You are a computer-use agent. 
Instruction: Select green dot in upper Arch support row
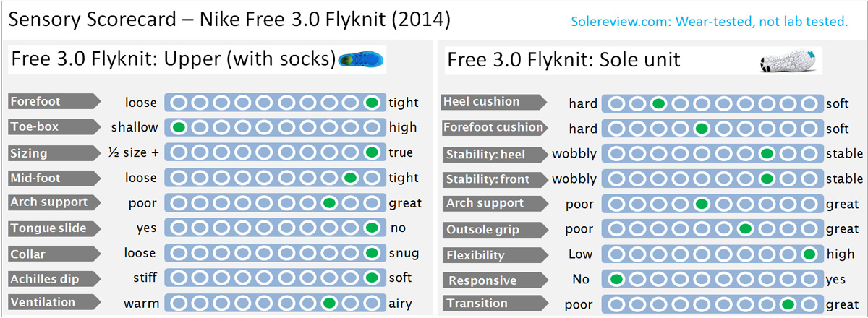coord(329,203)
